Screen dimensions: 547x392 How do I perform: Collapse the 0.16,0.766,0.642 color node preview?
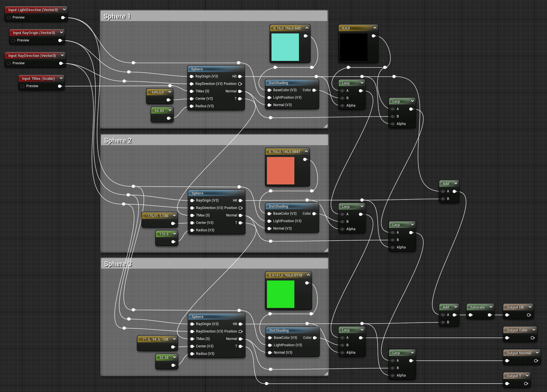307,28
